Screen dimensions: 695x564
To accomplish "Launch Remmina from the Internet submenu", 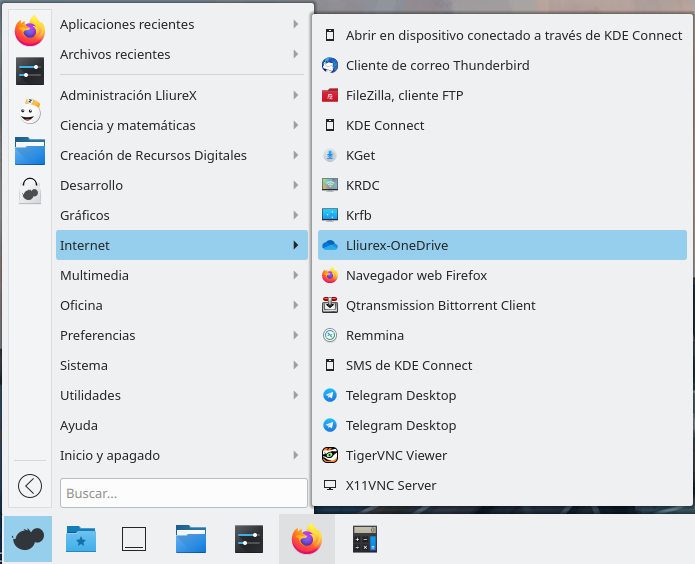I will point(374,335).
